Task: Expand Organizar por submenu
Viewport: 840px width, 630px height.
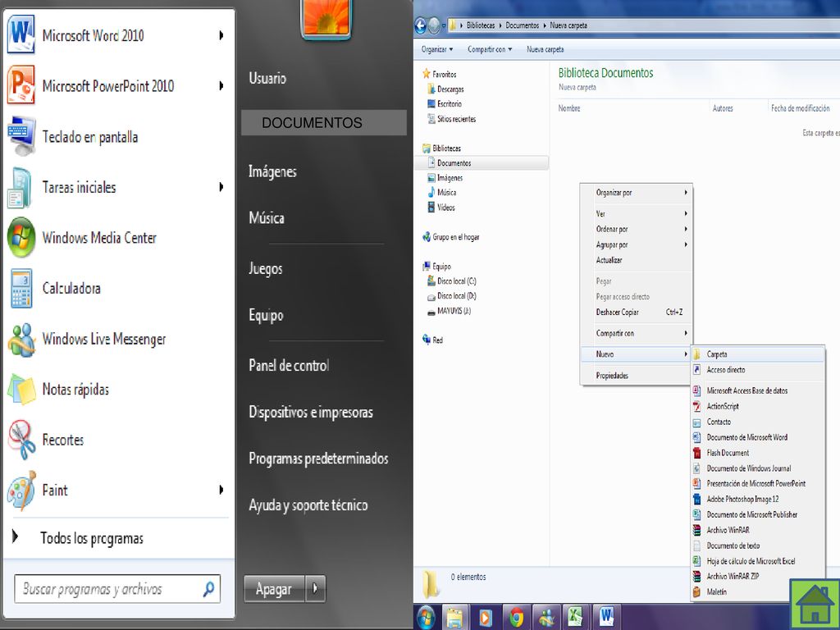Action: (637, 192)
